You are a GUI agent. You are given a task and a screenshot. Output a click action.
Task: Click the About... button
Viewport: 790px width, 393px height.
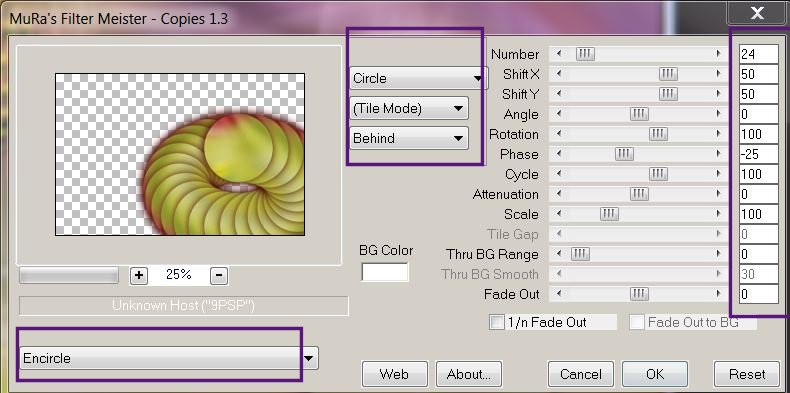(x=469, y=374)
